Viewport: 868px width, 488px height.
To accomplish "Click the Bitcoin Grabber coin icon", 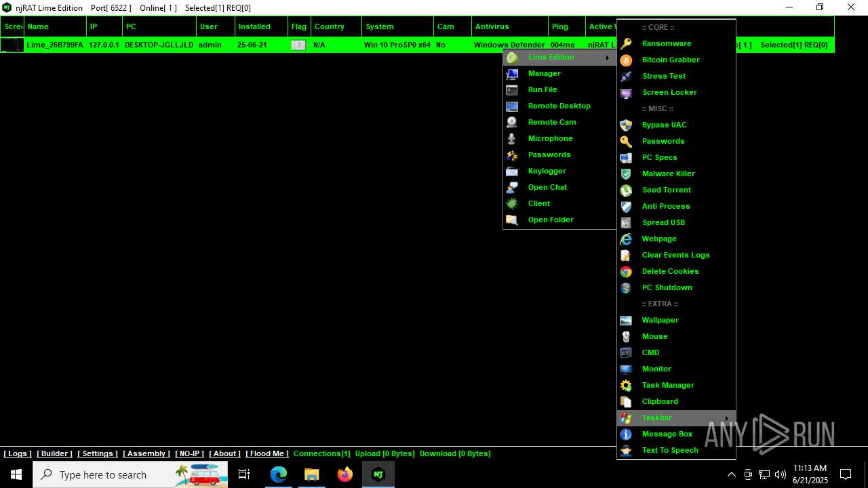I will point(626,60).
